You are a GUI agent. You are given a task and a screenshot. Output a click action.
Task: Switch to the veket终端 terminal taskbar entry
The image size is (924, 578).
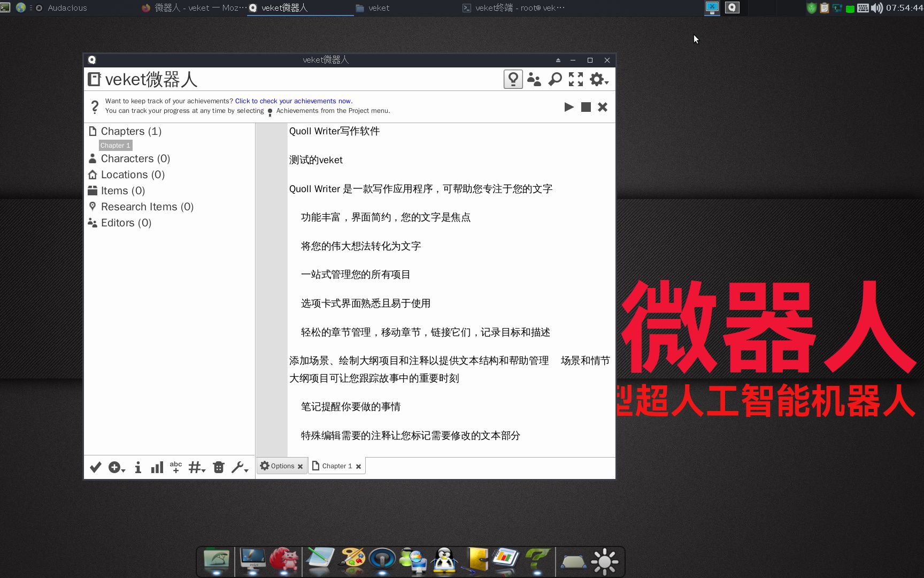(x=513, y=8)
